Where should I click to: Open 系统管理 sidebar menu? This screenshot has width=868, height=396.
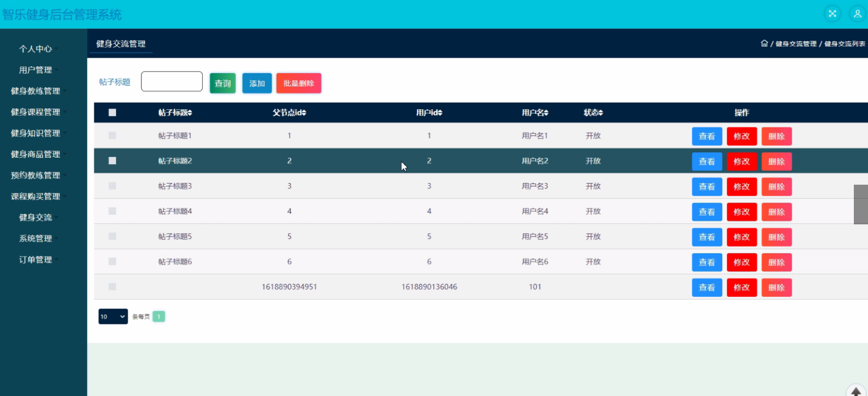pyautogui.click(x=35, y=238)
